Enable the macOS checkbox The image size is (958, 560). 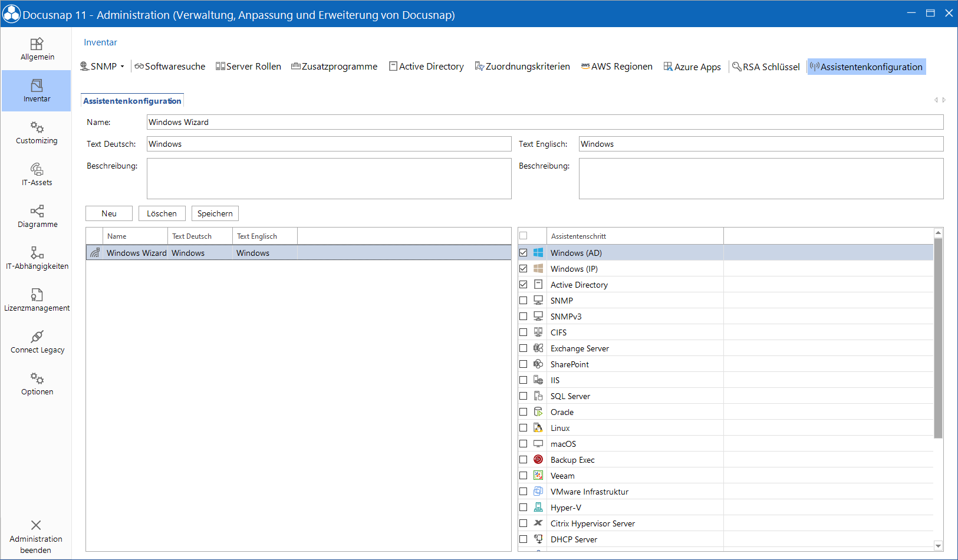coord(523,444)
